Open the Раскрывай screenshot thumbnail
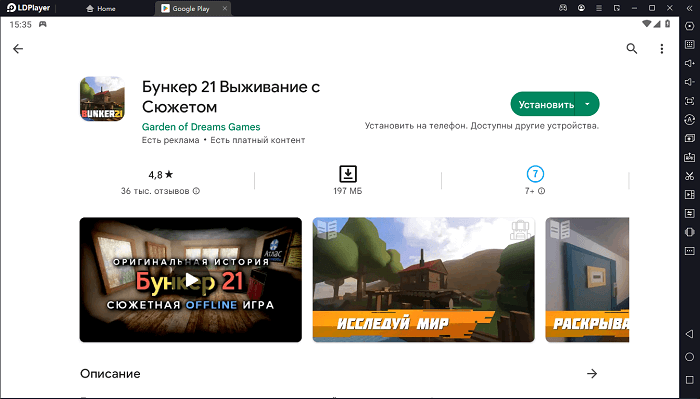 (x=587, y=280)
